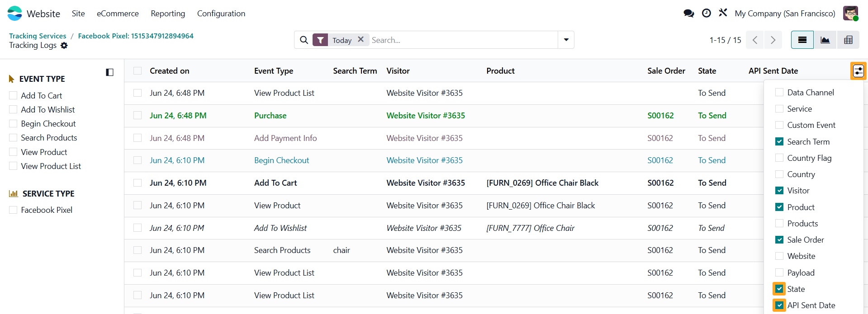Click the filter funnel icon on Today facet

coord(320,40)
